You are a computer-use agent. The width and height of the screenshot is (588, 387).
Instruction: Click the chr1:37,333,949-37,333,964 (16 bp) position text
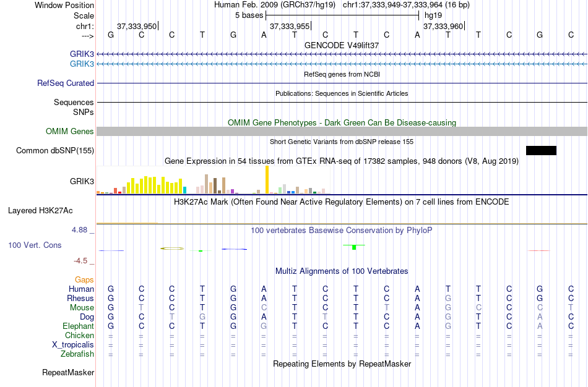pyautogui.click(x=406, y=5)
